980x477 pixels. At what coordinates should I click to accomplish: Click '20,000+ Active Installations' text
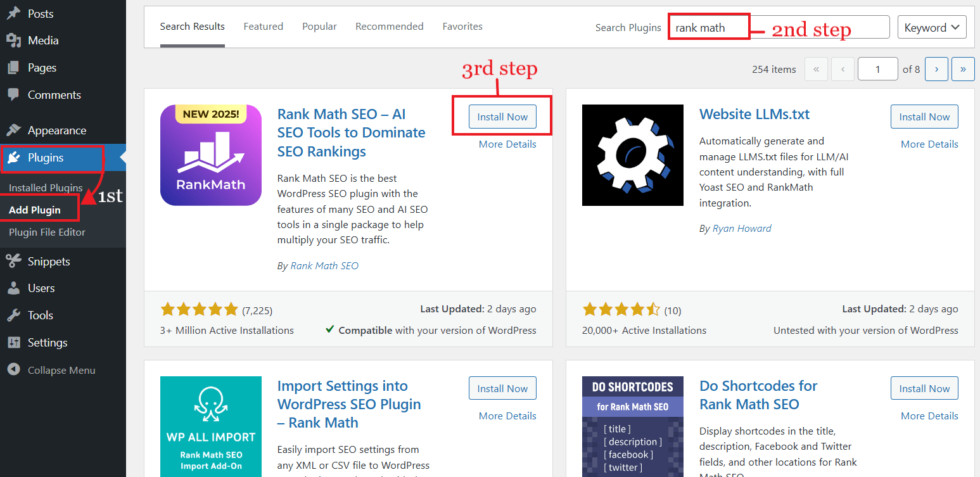pos(644,331)
